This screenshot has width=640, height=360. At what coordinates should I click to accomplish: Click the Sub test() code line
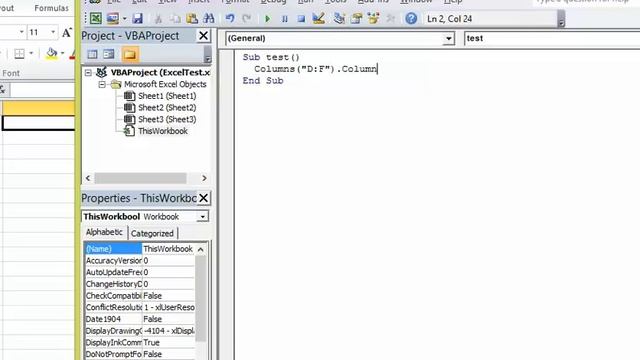tap(271, 58)
